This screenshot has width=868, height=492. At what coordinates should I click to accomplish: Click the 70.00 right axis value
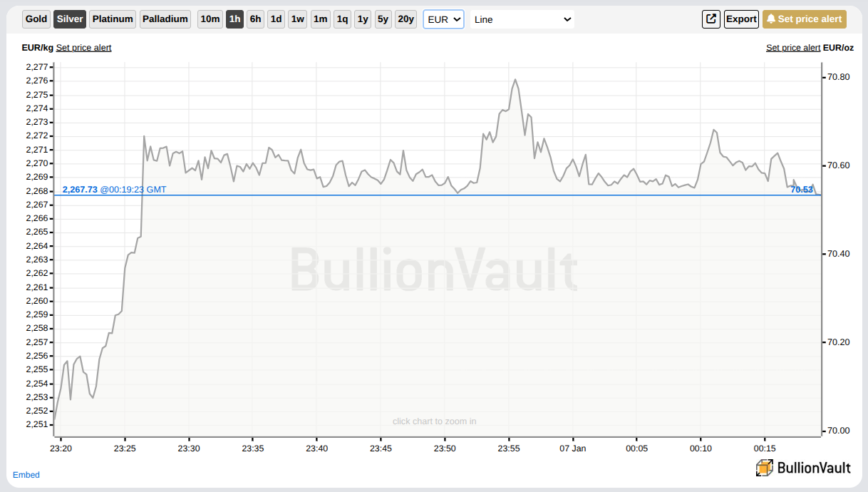839,431
